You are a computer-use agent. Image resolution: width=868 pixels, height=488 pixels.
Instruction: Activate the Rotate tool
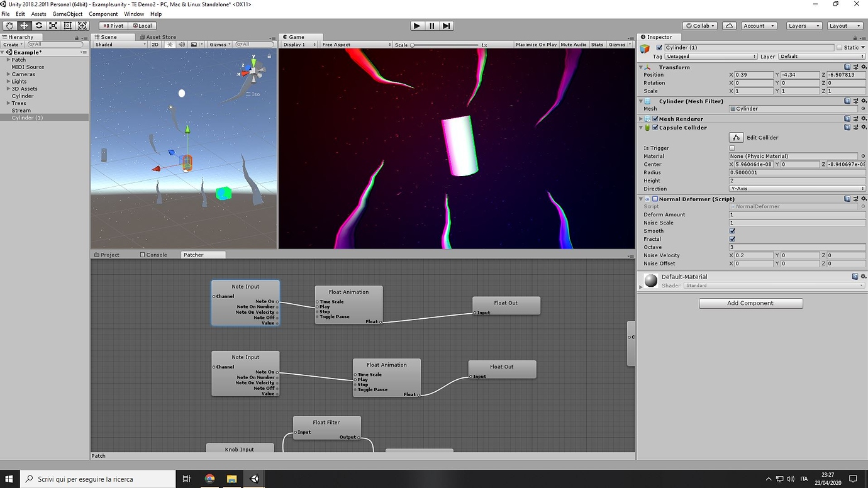38,25
